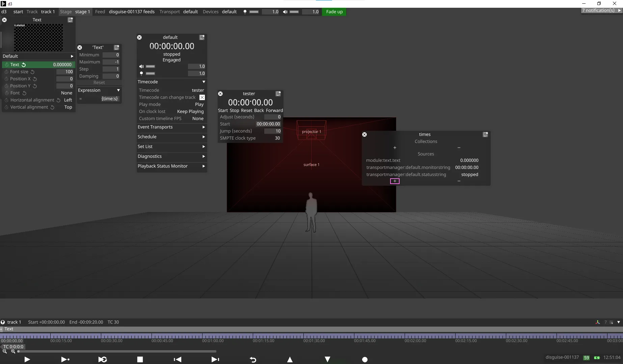Screen dimensions: 623x364
Task: Toggle the Timecode can change track checkbox
Action: coord(202,97)
